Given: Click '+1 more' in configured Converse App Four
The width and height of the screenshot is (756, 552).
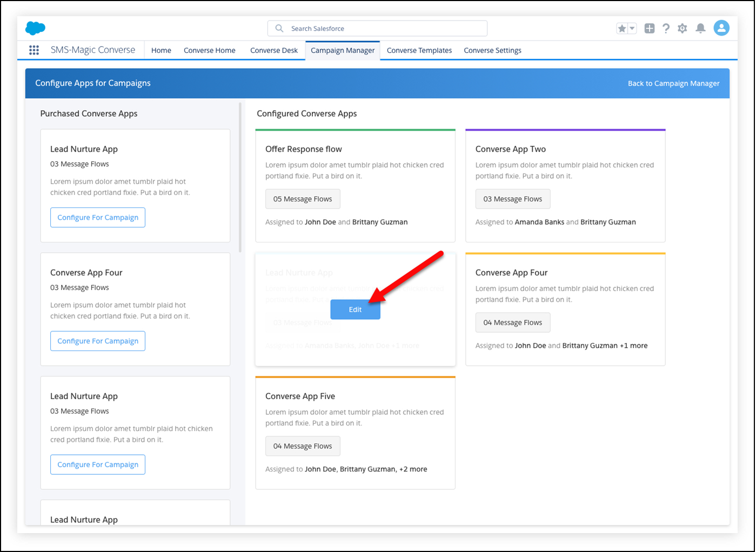Looking at the screenshot, I should 634,346.
